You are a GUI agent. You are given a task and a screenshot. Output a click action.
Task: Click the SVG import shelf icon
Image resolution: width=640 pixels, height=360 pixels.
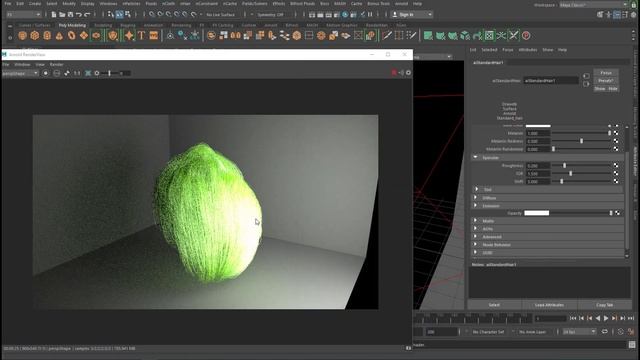(x=153, y=36)
